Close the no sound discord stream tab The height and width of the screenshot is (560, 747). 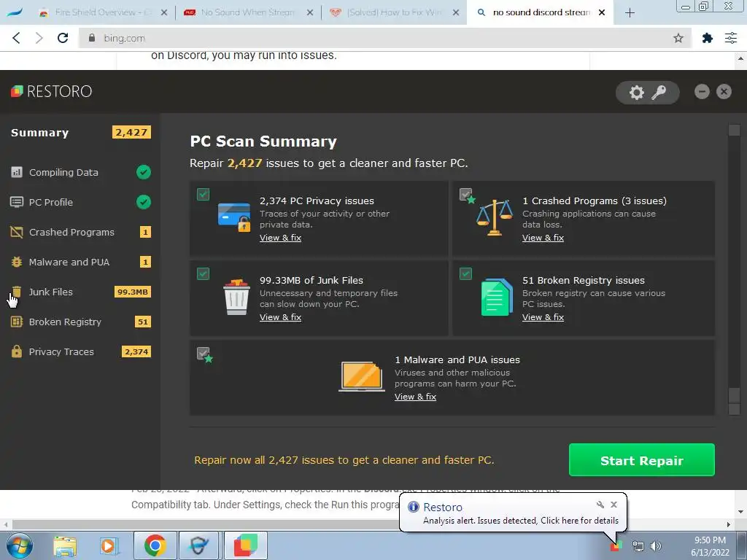coord(602,12)
